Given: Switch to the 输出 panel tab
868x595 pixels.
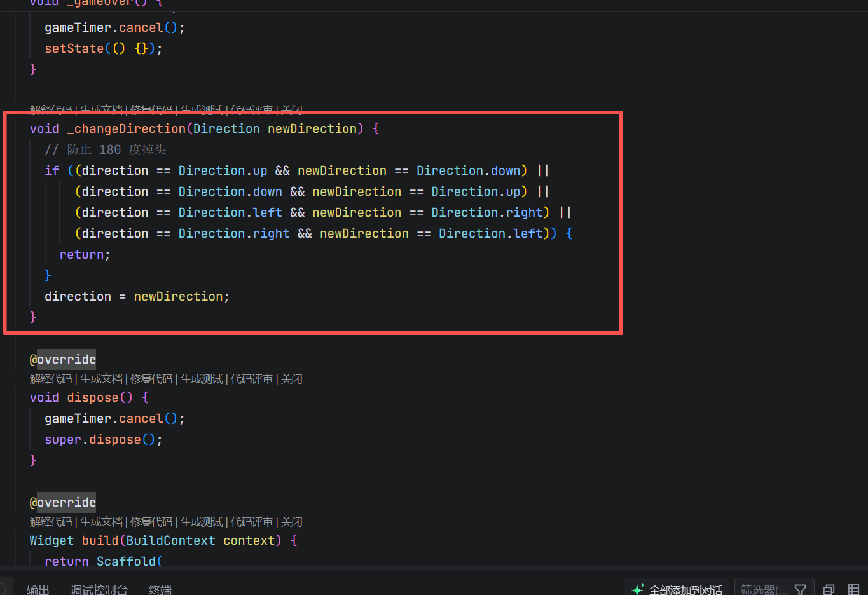Looking at the screenshot, I should (x=38, y=590).
